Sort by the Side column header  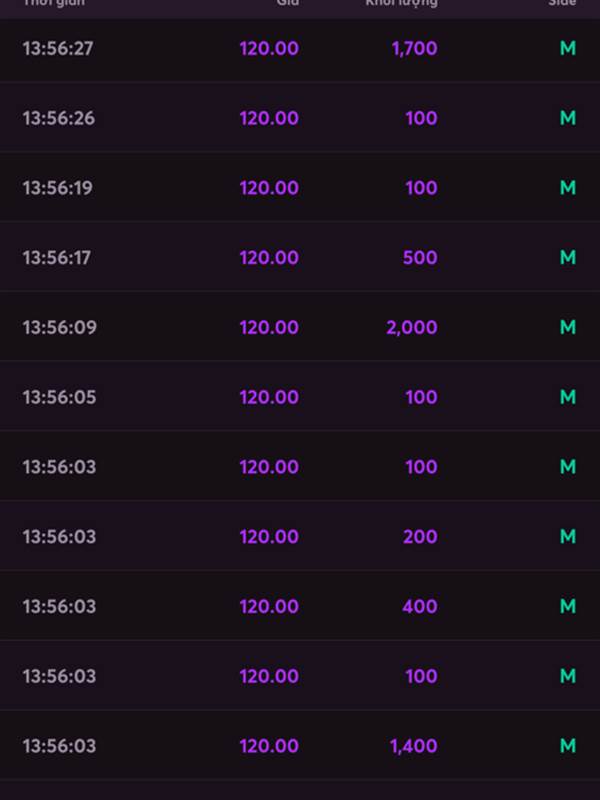[562, 3]
